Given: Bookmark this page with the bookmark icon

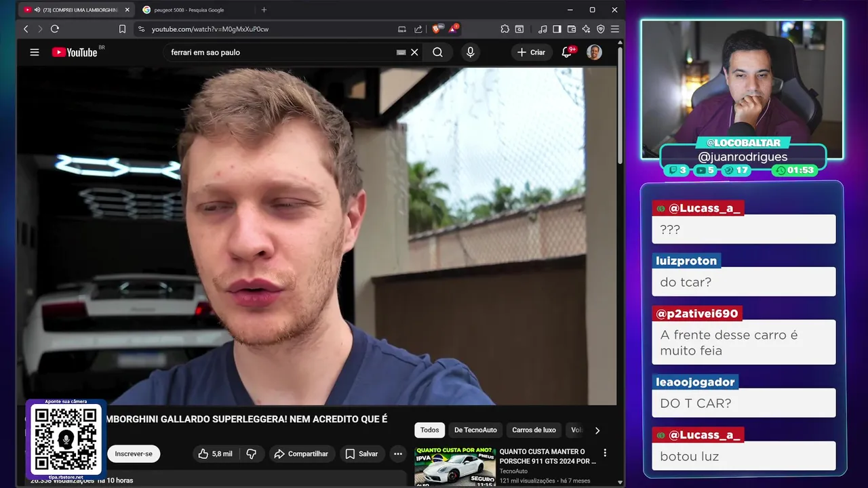Looking at the screenshot, I should 122,29.
